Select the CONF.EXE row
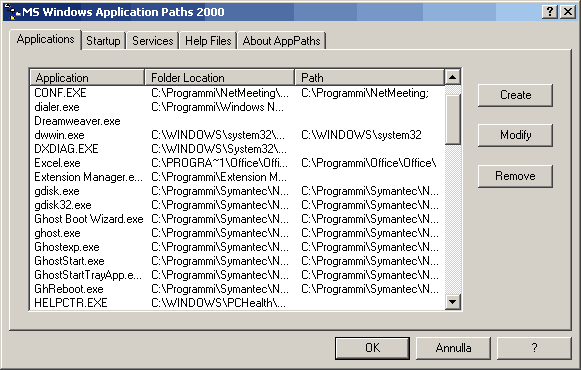Image resolution: width=581 pixels, height=370 pixels. tap(237, 93)
